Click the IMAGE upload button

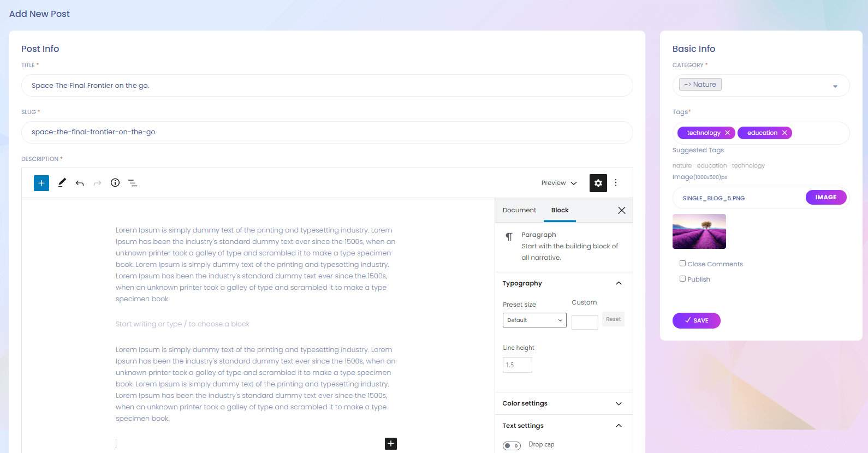pos(825,197)
